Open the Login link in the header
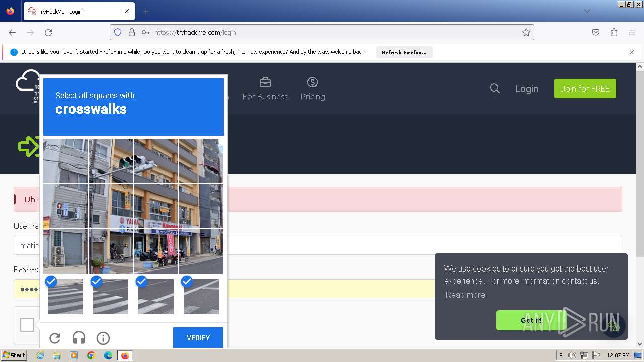Viewport: 644px width, 362px height. coord(527,88)
